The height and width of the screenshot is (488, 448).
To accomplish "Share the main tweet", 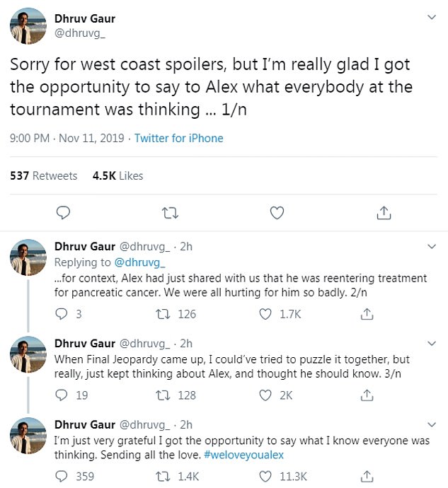I will coord(383,212).
